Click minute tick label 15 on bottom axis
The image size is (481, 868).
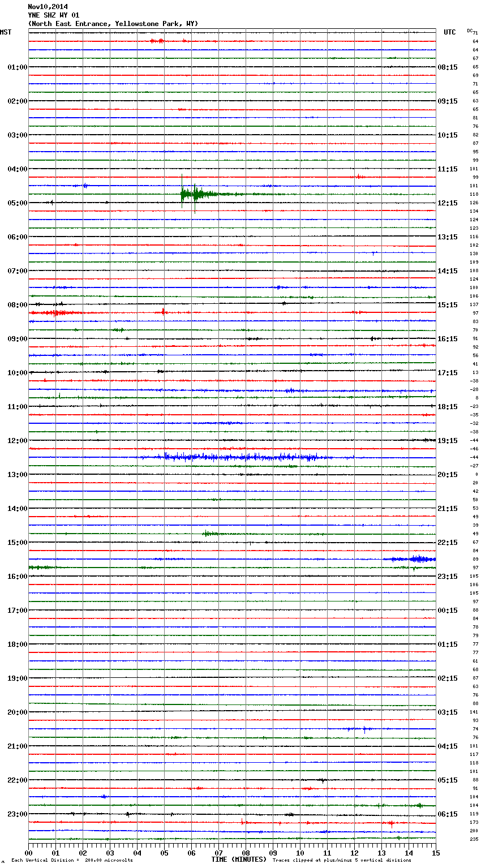click(x=435, y=853)
